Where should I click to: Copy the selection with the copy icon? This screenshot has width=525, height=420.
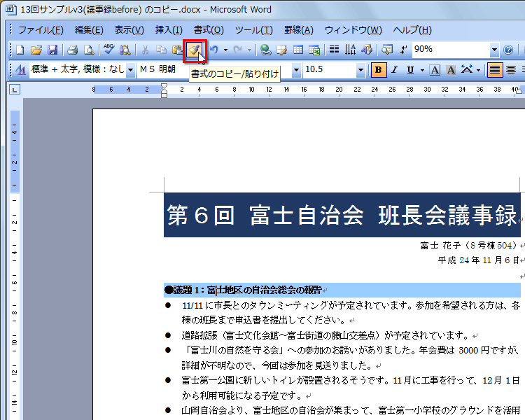pyautogui.click(x=162, y=50)
